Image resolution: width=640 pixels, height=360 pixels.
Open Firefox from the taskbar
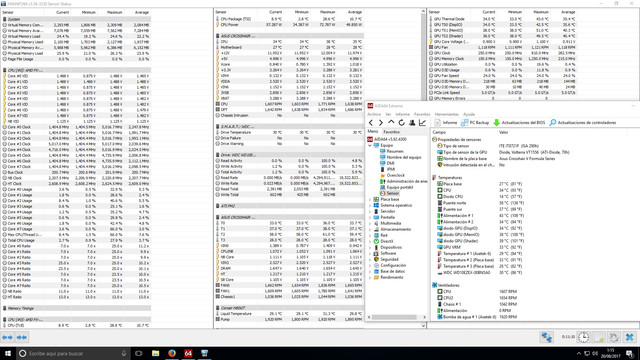pyautogui.click(x=172, y=353)
